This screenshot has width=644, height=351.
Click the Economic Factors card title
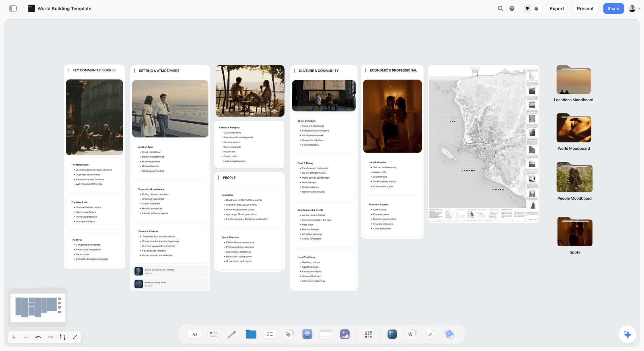click(x=378, y=204)
